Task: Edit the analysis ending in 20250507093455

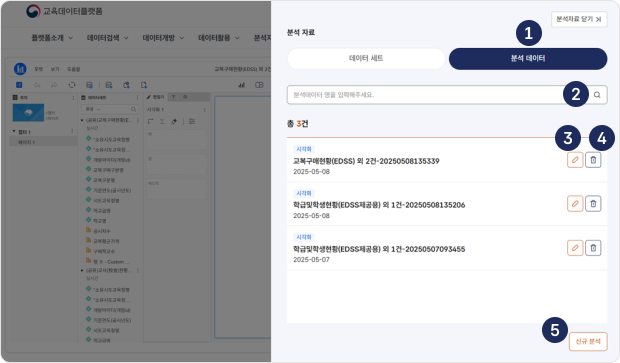Action: [575, 248]
